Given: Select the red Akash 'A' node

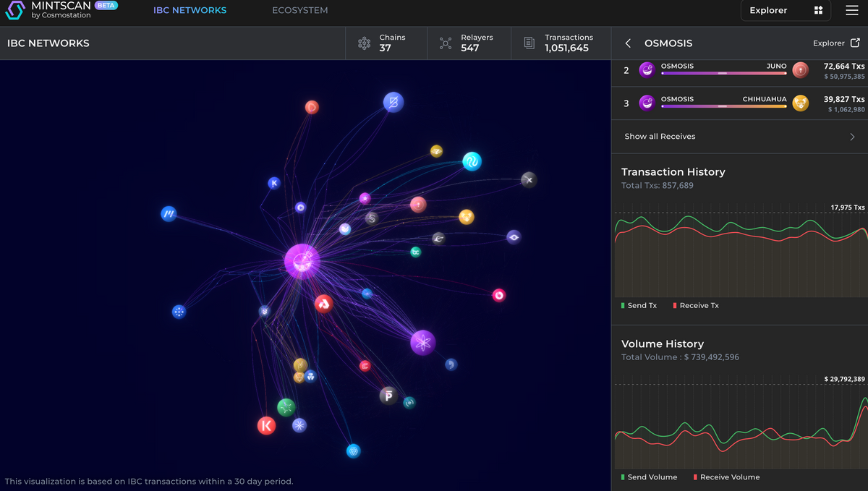Looking at the screenshot, I should [323, 304].
